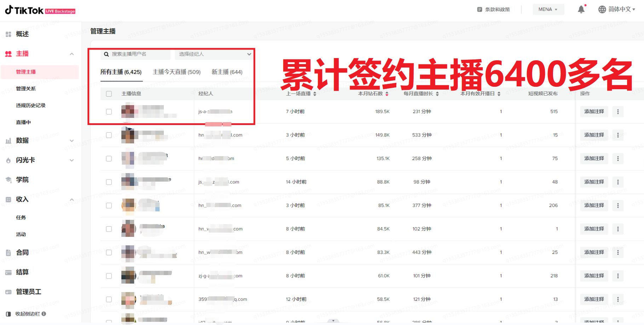Open the 主播今天直播 (509) tab
This screenshot has width=644, height=325.
tap(177, 72)
